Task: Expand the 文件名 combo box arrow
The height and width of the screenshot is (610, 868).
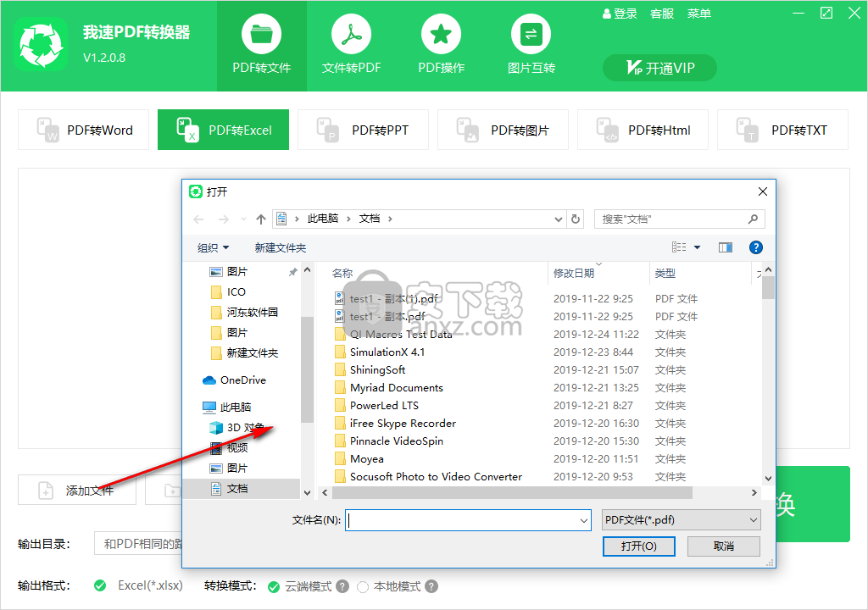Action: tap(584, 520)
